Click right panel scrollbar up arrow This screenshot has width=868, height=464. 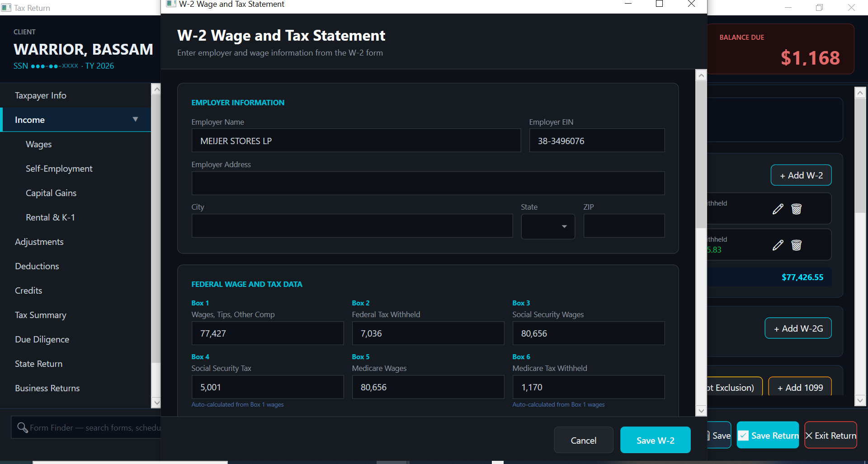[x=860, y=93]
